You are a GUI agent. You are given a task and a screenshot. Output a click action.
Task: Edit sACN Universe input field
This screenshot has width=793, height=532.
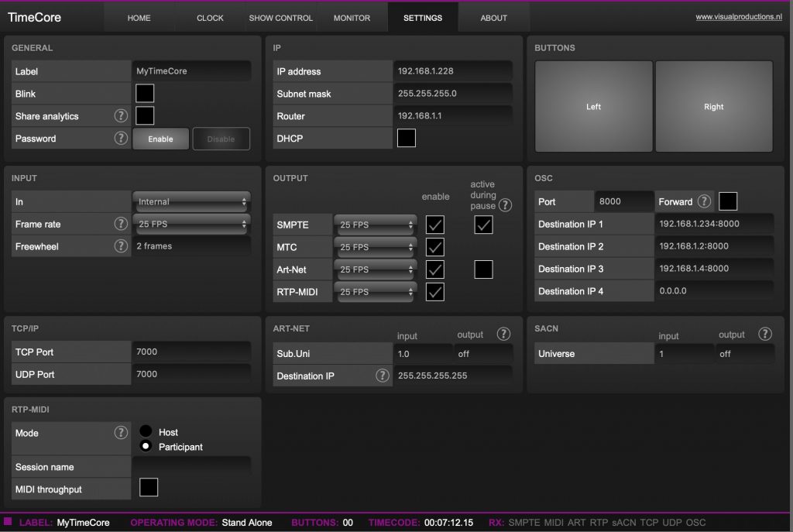tap(685, 353)
